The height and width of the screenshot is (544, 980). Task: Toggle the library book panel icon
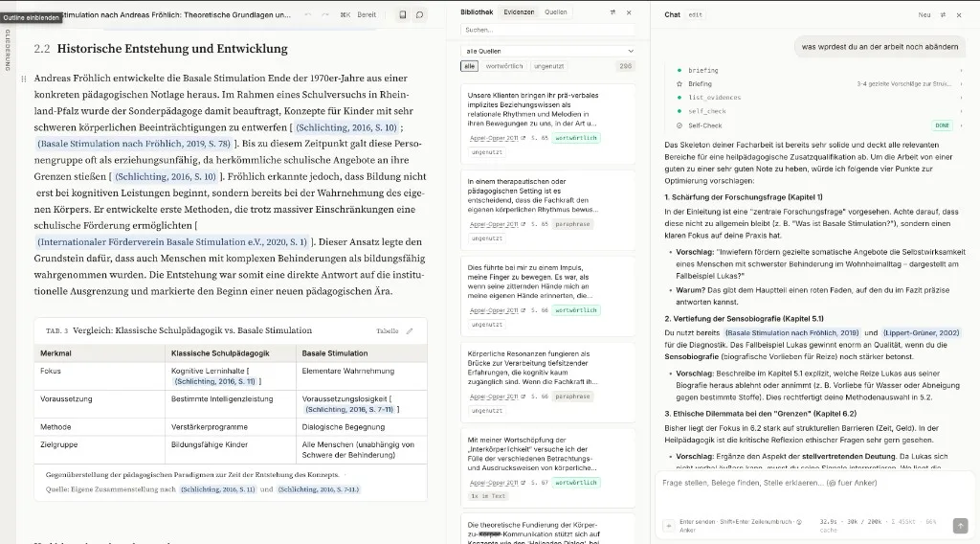click(403, 14)
